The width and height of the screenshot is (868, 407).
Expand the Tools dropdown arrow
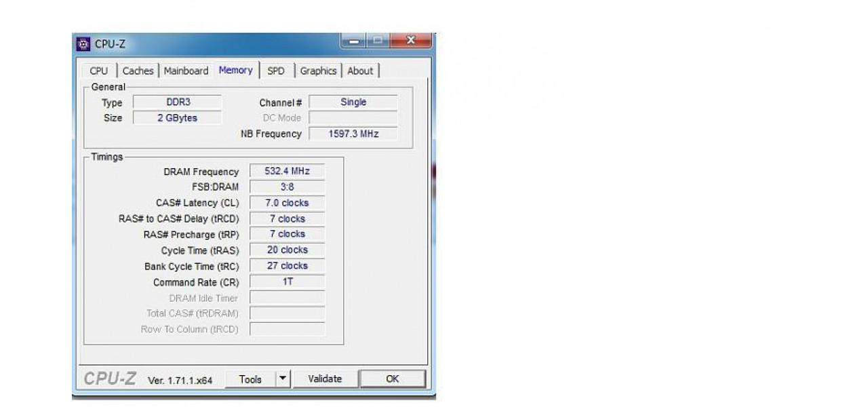[x=283, y=379]
